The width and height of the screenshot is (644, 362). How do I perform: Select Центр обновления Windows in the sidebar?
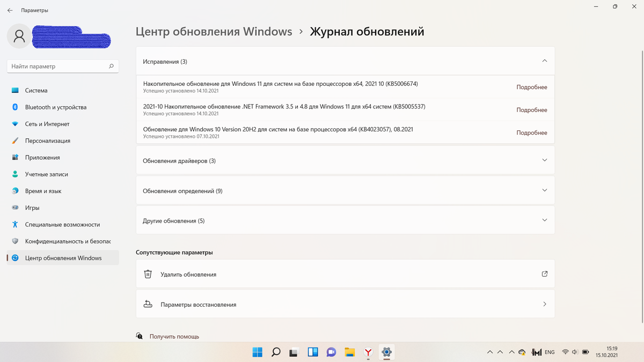pos(63,258)
